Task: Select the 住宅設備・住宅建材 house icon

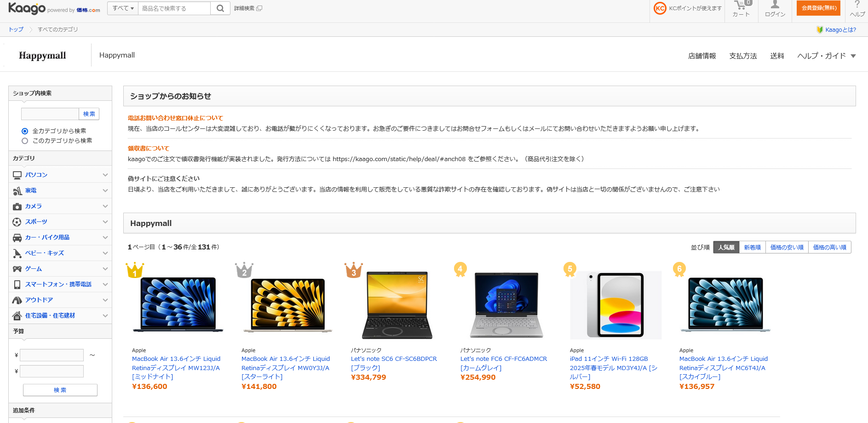Action: point(17,315)
